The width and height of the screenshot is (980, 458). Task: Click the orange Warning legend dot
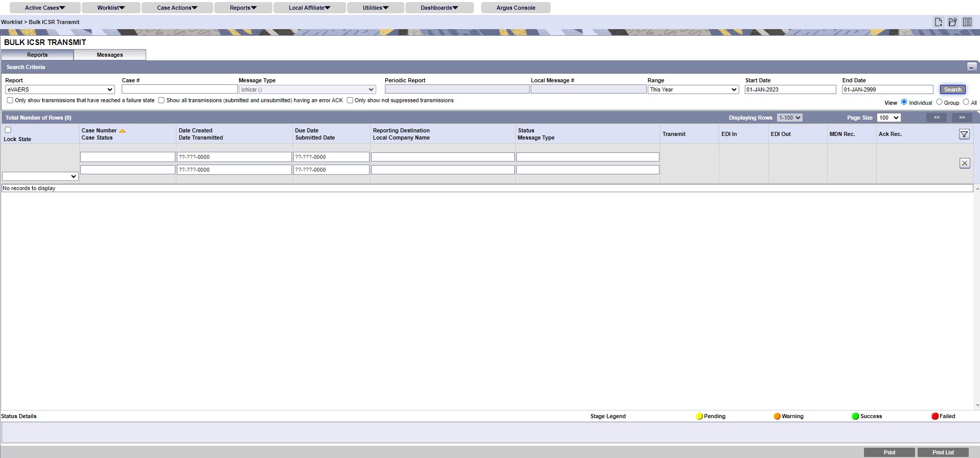click(777, 416)
